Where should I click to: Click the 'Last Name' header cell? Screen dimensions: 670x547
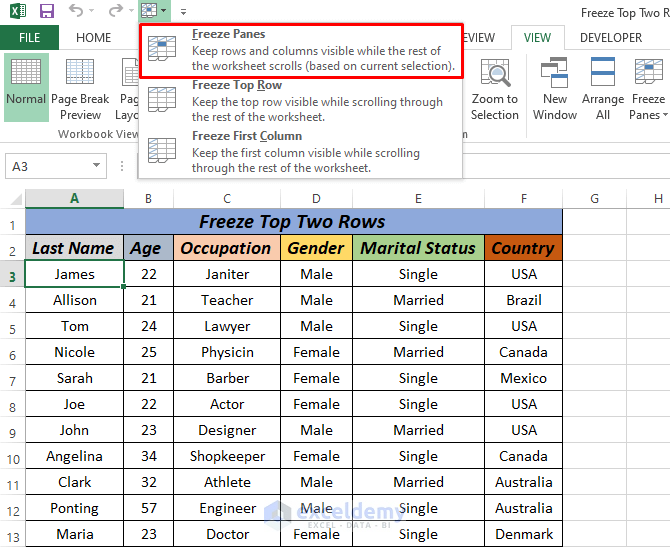pos(74,248)
